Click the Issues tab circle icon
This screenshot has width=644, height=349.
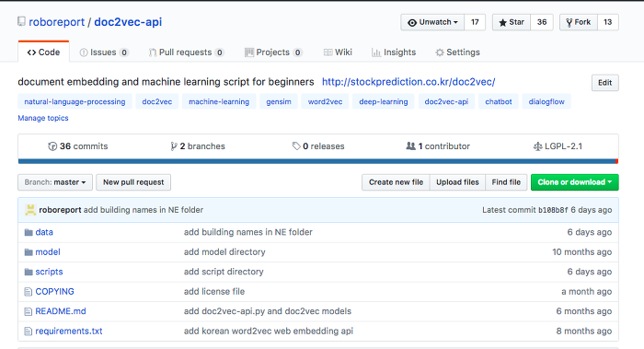[84, 52]
